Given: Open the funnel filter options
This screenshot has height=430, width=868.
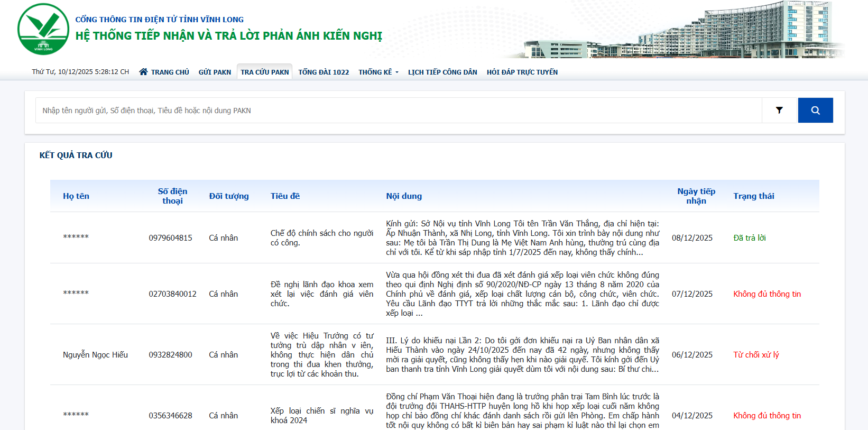Looking at the screenshot, I should (x=779, y=110).
